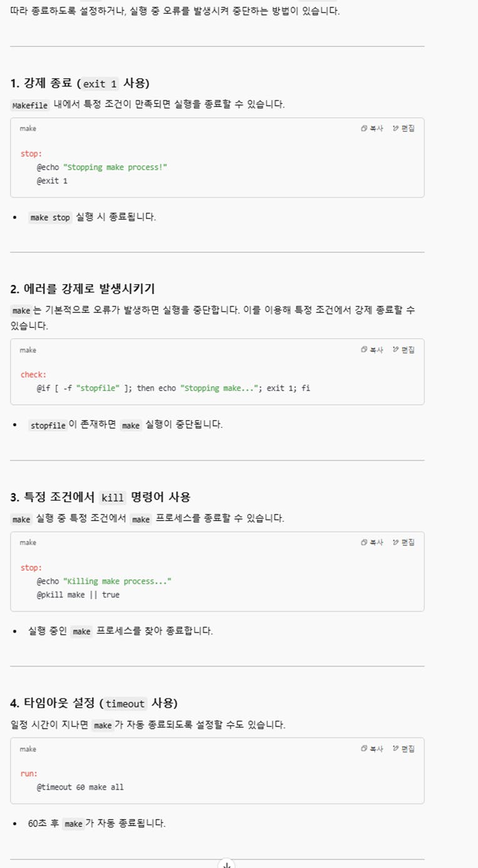
Task: Edit the timeout 60 code block
Action: point(404,749)
